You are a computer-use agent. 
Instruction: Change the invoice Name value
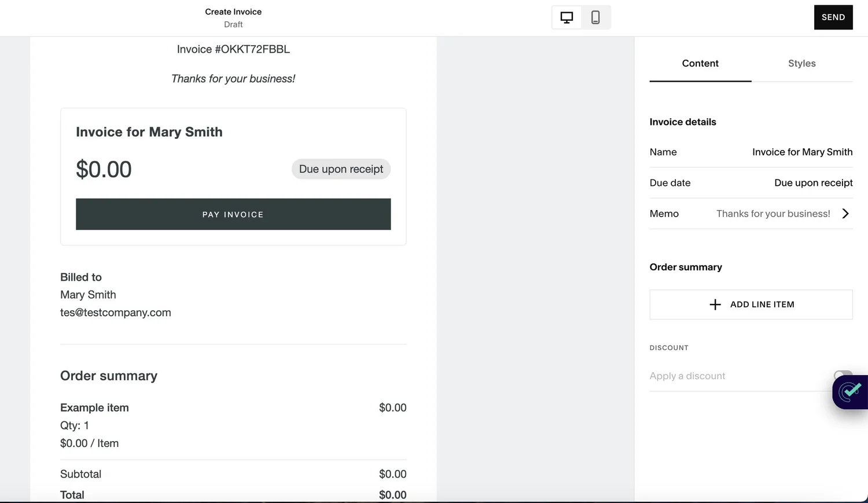(802, 152)
